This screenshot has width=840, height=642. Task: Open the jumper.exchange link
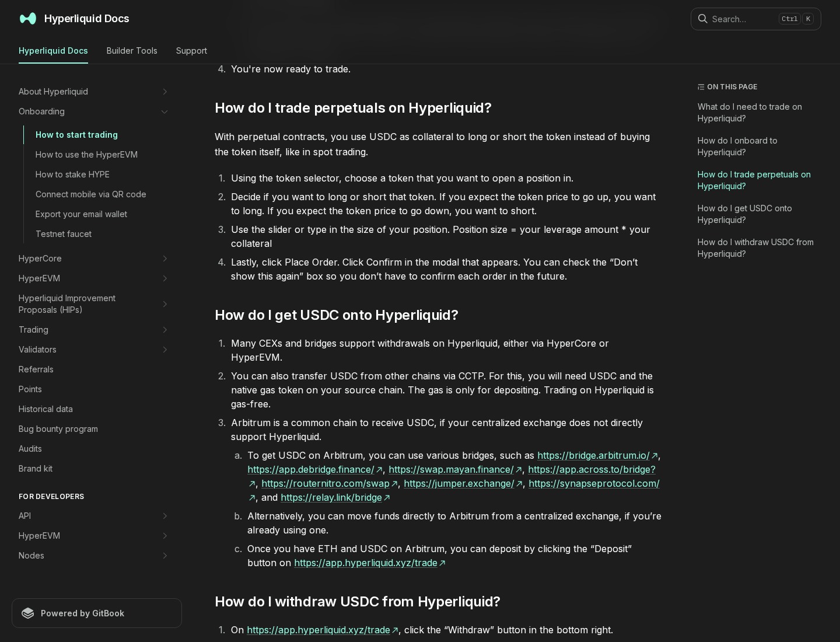(463, 483)
